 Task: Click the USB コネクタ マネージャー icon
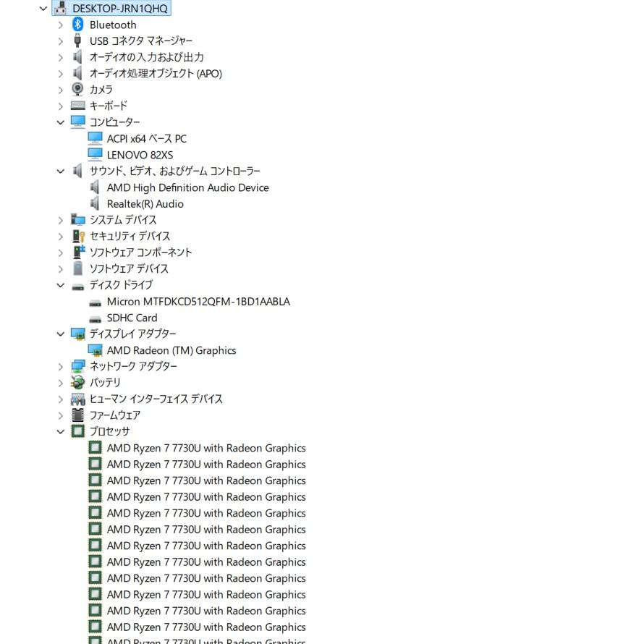[x=78, y=41]
